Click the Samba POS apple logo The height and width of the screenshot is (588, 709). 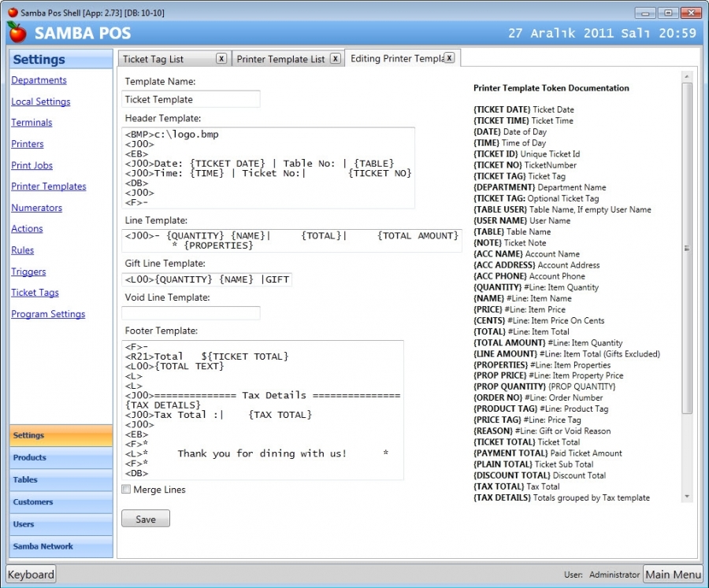click(x=17, y=32)
